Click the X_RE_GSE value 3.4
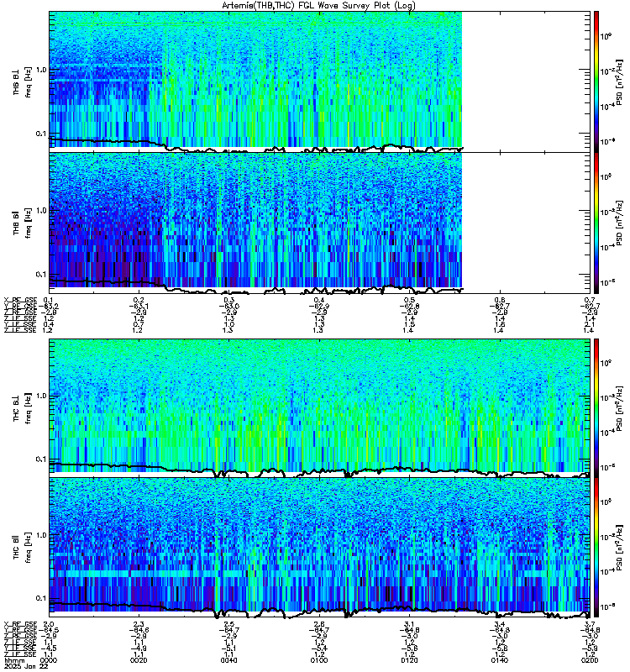Screen dimensions: 630x672 (500, 624)
